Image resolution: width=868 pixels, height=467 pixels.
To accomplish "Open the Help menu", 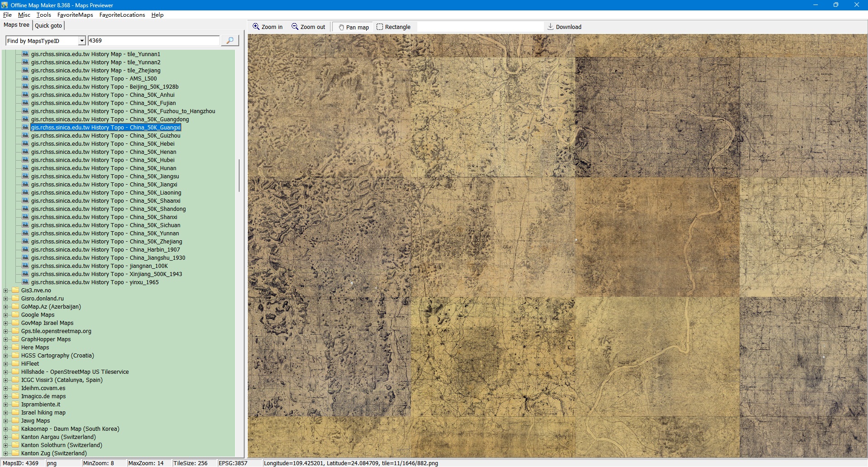I will (x=157, y=15).
